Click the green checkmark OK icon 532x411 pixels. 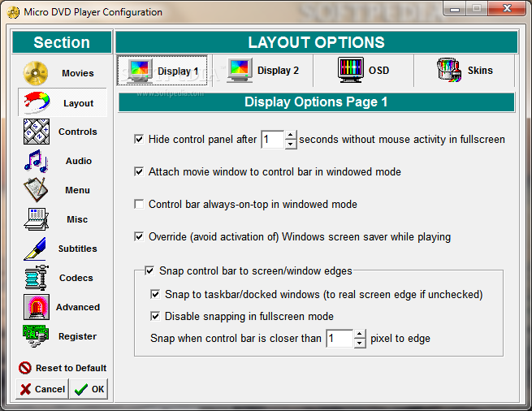point(81,389)
